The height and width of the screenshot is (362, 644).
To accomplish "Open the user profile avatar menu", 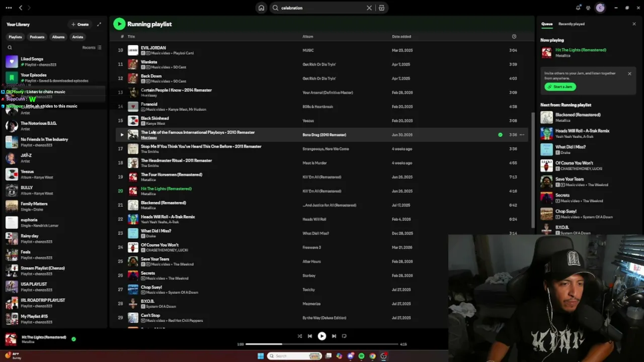I will (600, 8).
